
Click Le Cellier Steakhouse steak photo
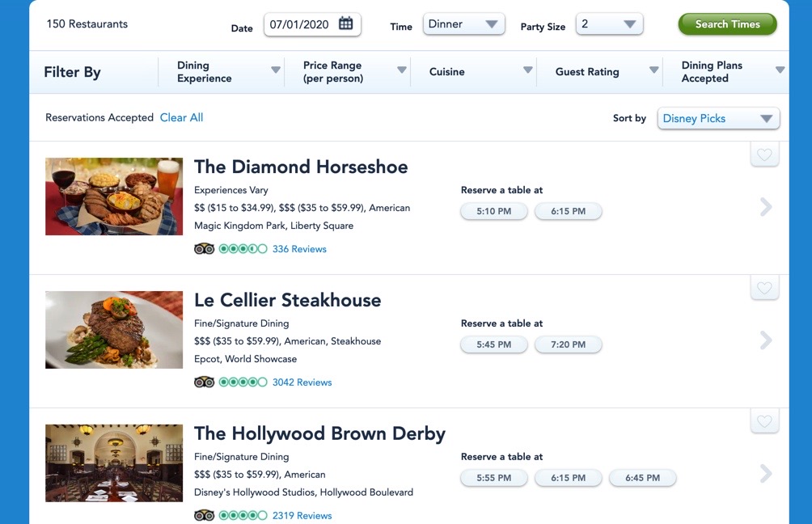(114, 330)
